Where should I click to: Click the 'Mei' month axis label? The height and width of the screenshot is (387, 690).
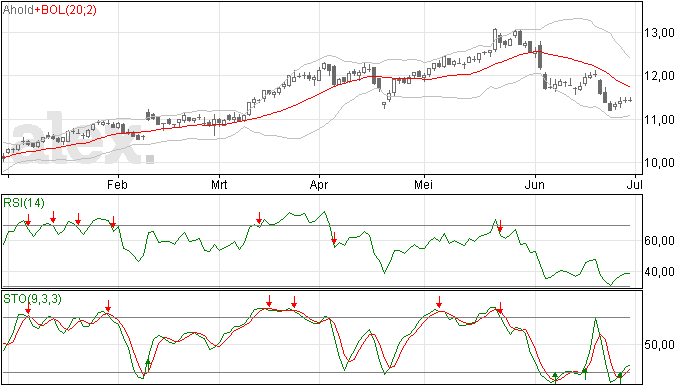pyautogui.click(x=423, y=184)
